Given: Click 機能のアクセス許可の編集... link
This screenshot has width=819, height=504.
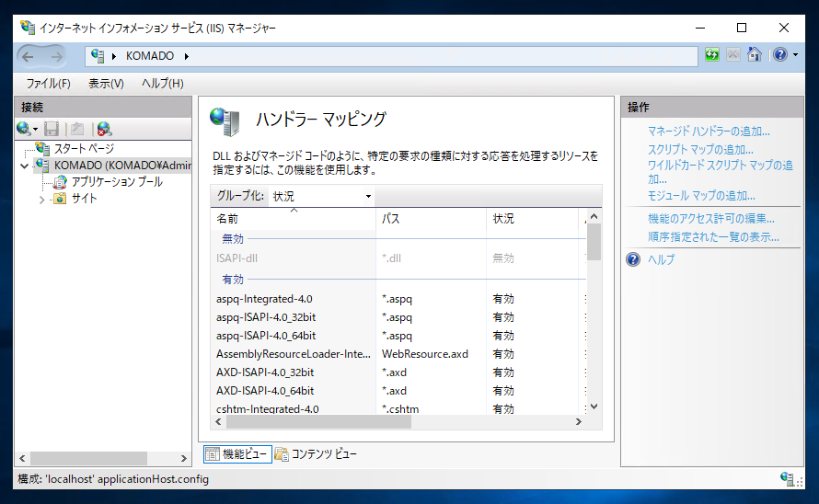Looking at the screenshot, I should coord(711,218).
